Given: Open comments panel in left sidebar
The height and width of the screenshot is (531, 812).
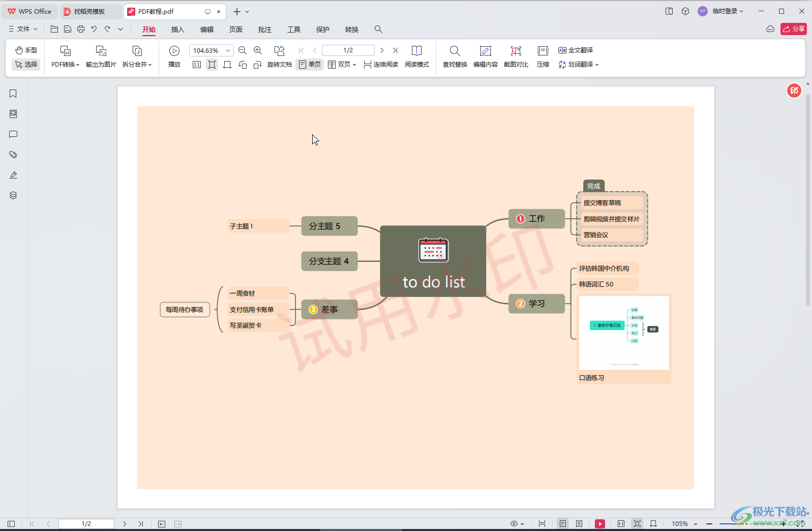Looking at the screenshot, I should pos(13,134).
